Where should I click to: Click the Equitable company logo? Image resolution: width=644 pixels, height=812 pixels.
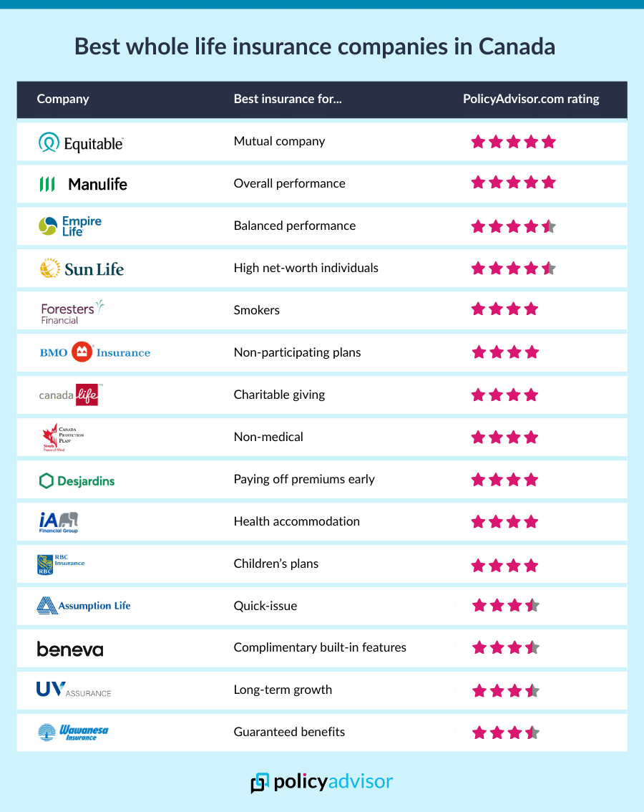81,143
